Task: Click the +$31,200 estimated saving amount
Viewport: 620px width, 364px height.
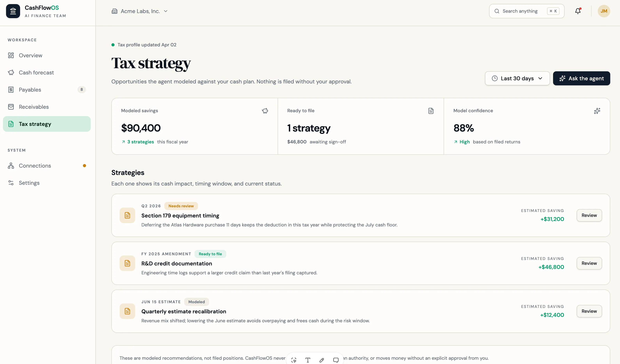Action: pyautogui.click(x=552, y=219)
